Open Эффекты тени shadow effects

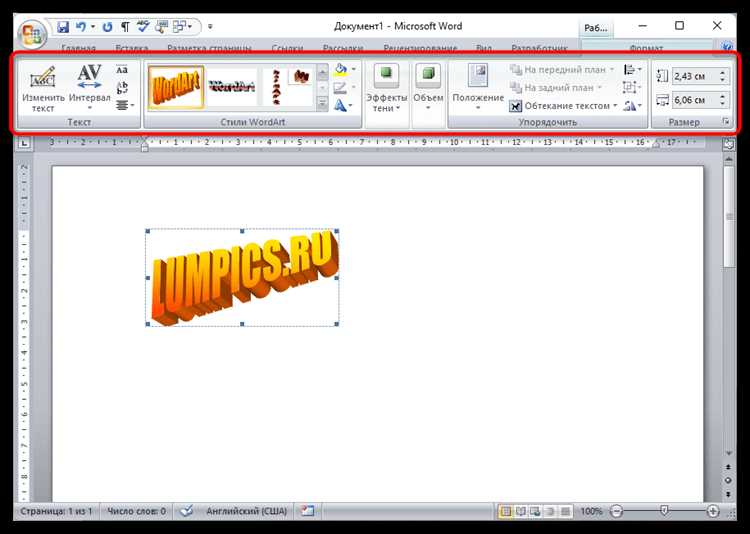386,89
